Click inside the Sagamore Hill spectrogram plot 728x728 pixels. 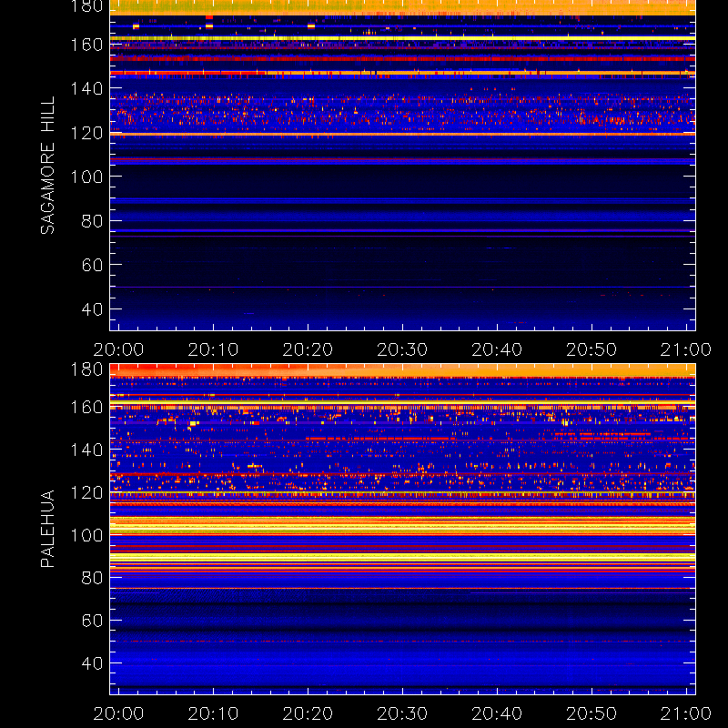pyautogui.click(x=402, y=166)
